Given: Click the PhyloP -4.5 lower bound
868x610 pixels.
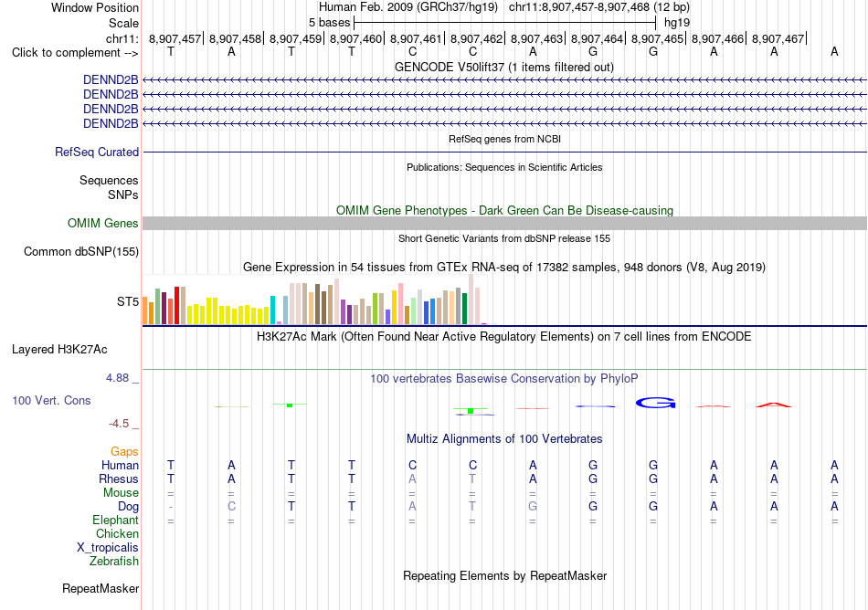Looking at the screenshot, I should tap(119, 424).
